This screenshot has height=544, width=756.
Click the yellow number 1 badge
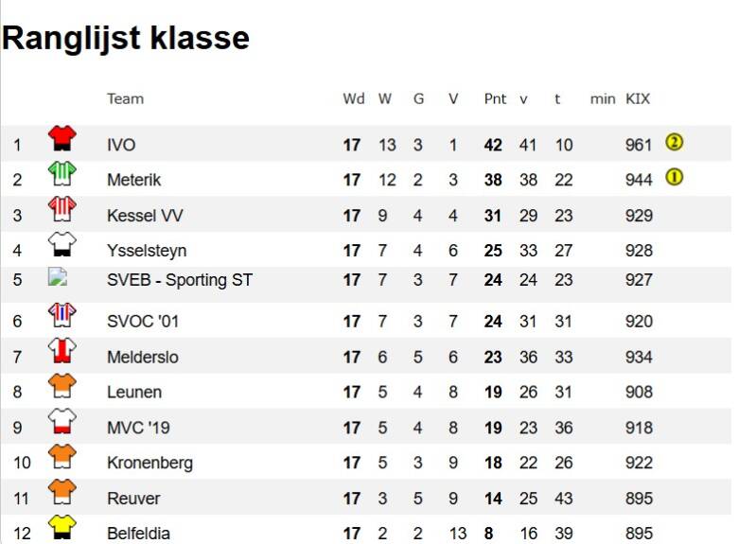(674, 177)
